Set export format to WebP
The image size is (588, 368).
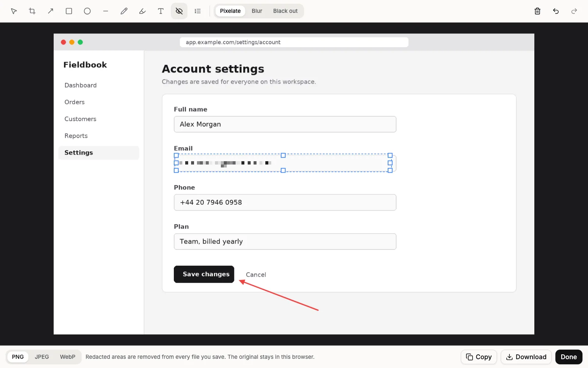[x=68, y=357]
